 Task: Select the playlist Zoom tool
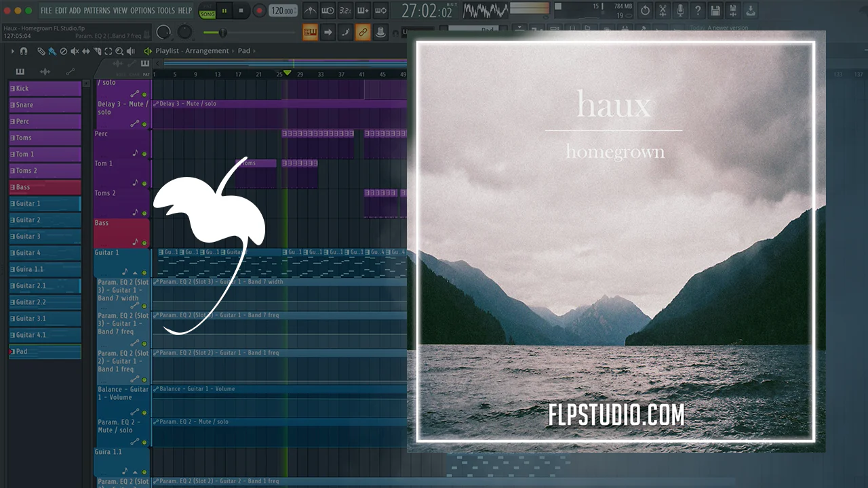[x=119, y=51]
